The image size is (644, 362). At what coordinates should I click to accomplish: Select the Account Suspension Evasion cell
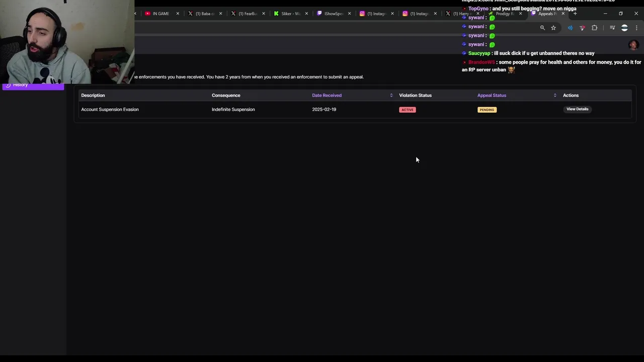coord(110,109)
